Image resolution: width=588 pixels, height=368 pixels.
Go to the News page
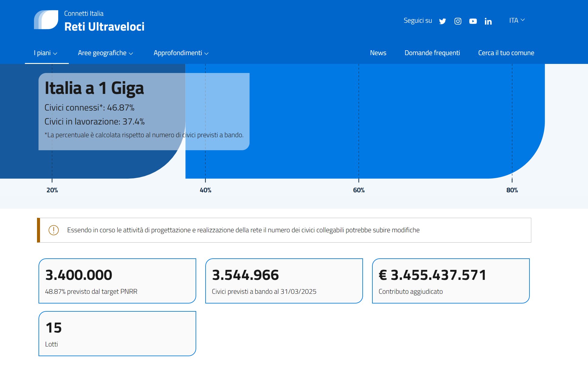tap(378, 53)
